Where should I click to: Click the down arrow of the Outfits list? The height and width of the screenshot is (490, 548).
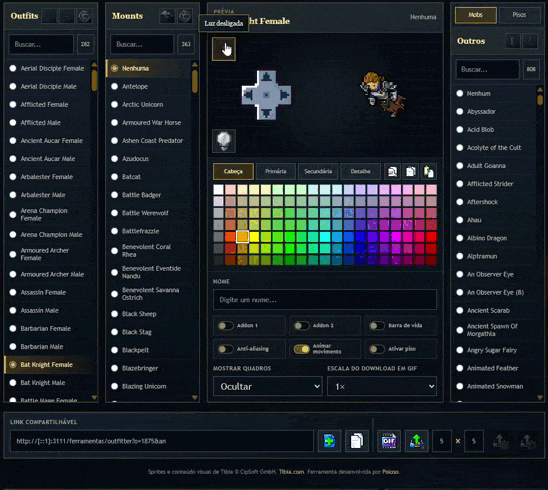[x=94, y=397]
